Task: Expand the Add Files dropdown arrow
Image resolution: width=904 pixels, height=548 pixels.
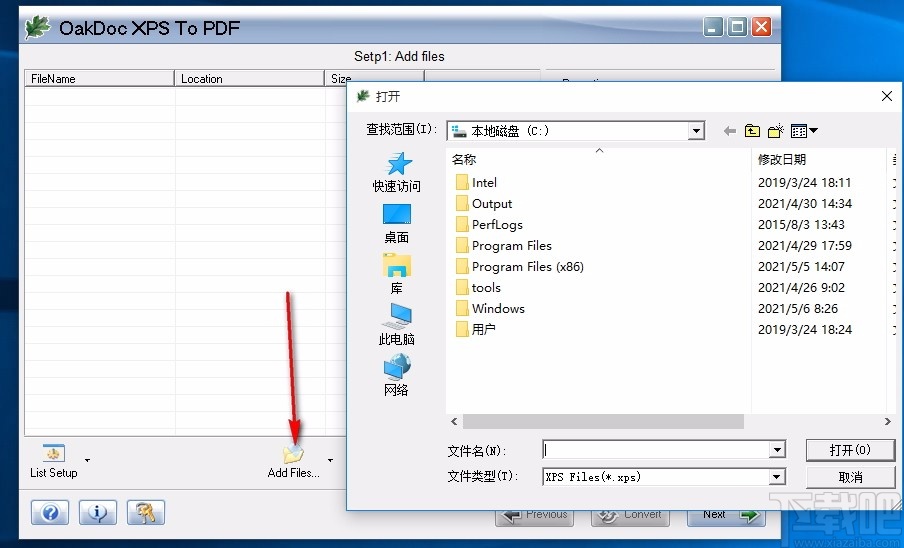Action: (x=330, y=460)
